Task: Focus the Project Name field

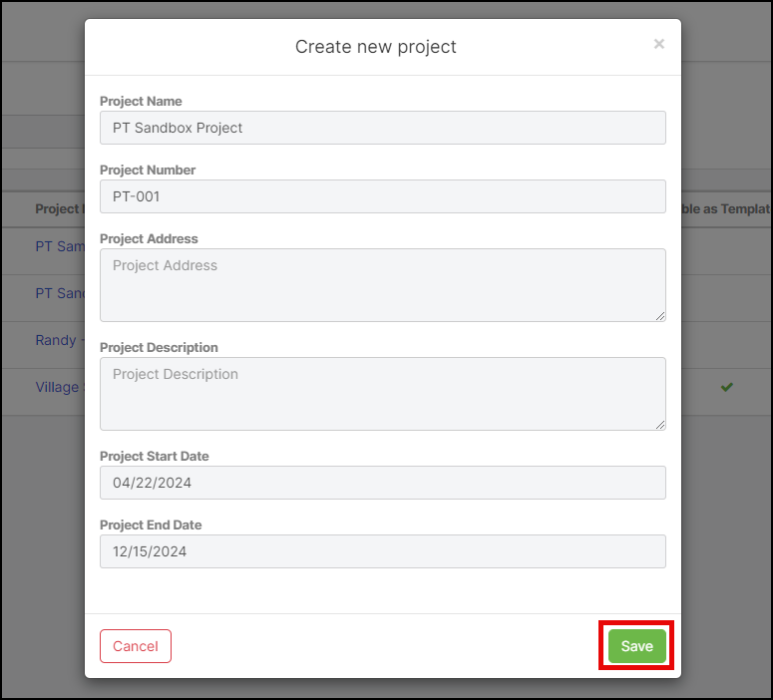Action: (x=383, y=128)
